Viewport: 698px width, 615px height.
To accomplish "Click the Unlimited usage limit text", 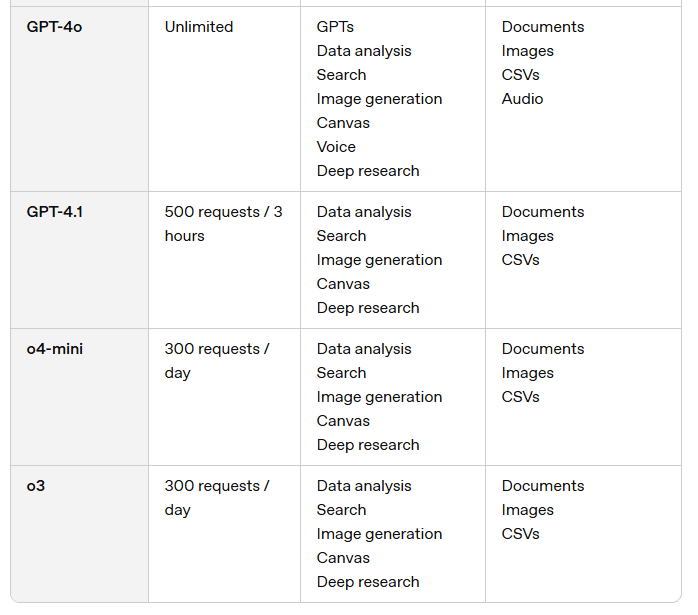I will pos(199,27).
